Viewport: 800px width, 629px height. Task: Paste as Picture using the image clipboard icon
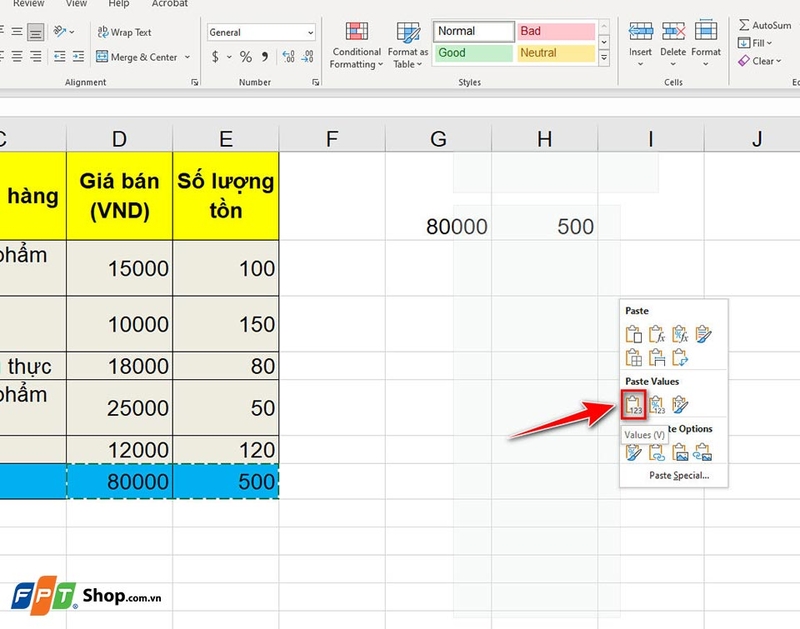pyautogui.click(x=681, y=452)
